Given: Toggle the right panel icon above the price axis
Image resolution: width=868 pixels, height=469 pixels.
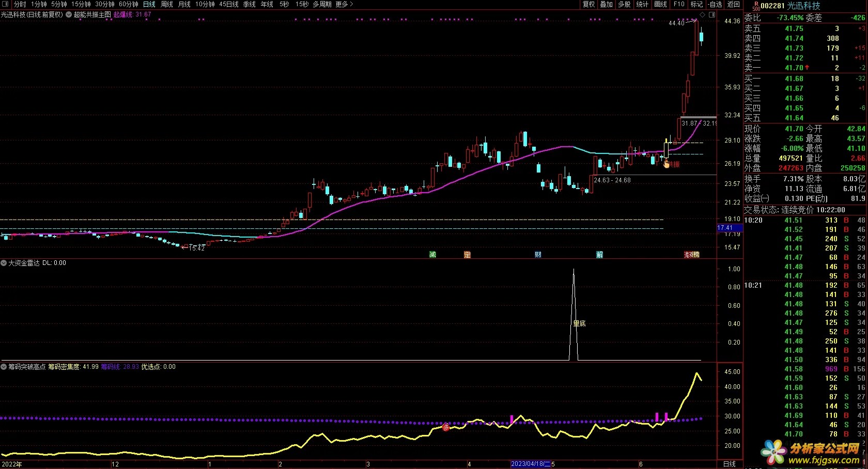Looking at the screenshot, I should 712,15.
